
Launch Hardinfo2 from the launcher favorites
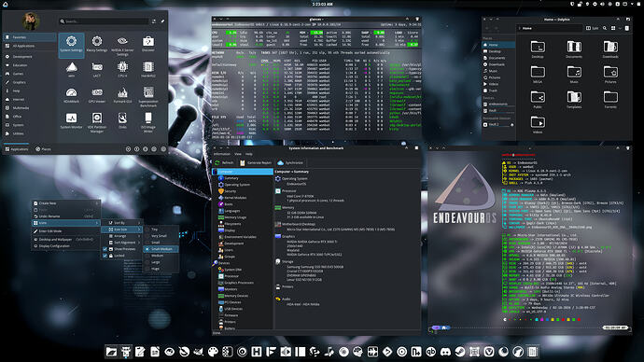click(148, 69)
